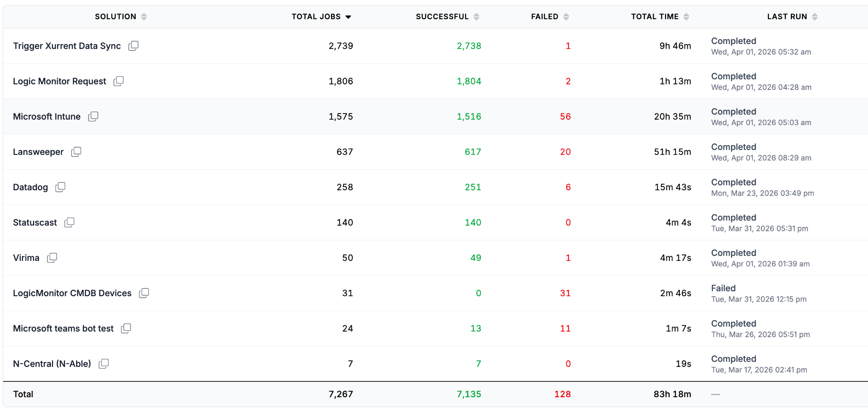Click grand total successful 7,135
The height and width of the screenshot is (417, 868).
click(469, 394)
